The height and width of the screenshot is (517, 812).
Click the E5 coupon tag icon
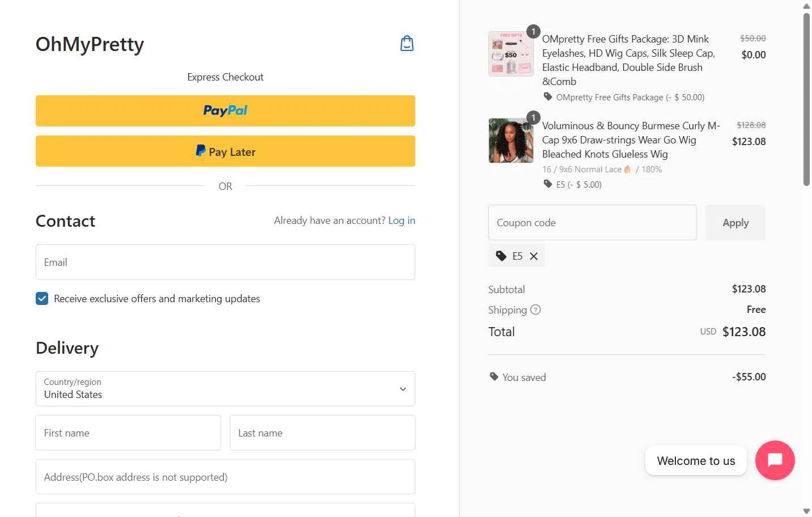tap(501, 256)
